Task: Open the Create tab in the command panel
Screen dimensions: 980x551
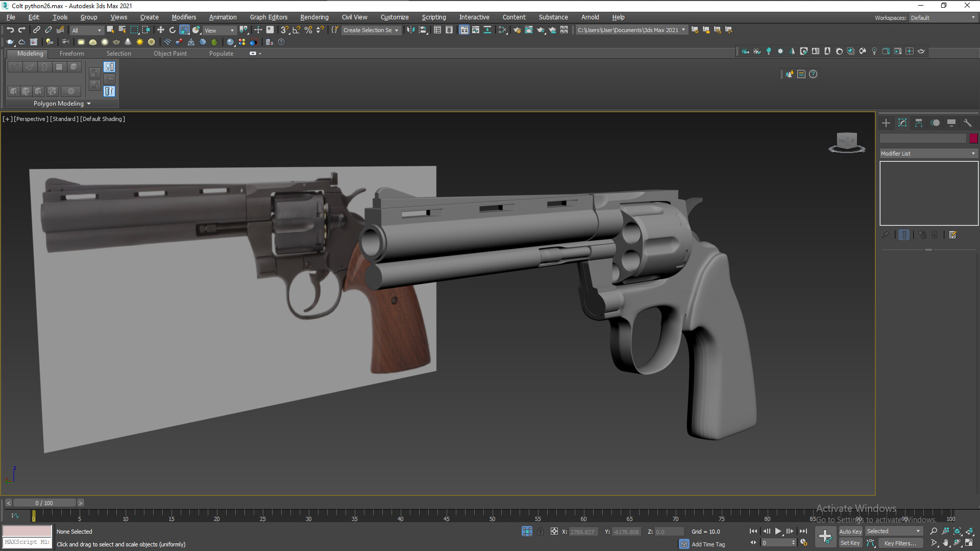Action: coord(886,122)
